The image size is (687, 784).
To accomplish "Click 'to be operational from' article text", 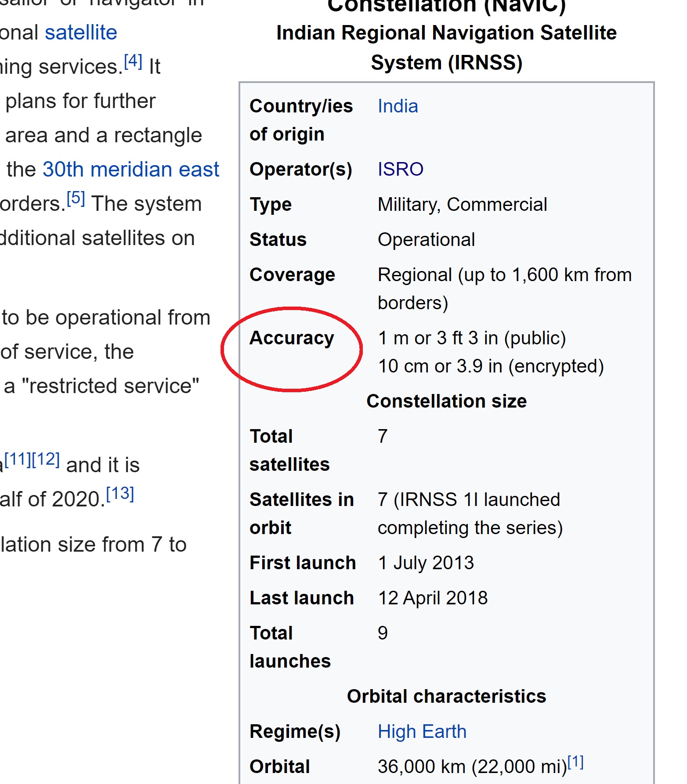I will (x=106, y=318).
